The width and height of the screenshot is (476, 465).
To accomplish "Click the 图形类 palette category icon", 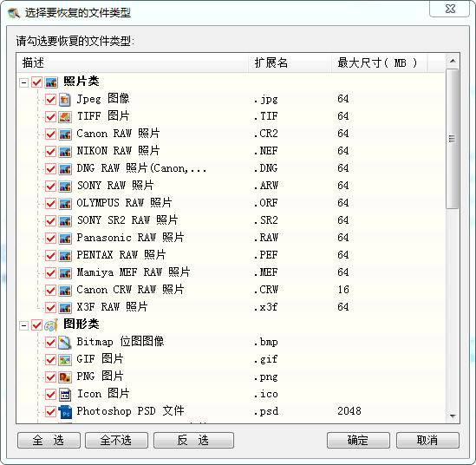I will point(51,325).
